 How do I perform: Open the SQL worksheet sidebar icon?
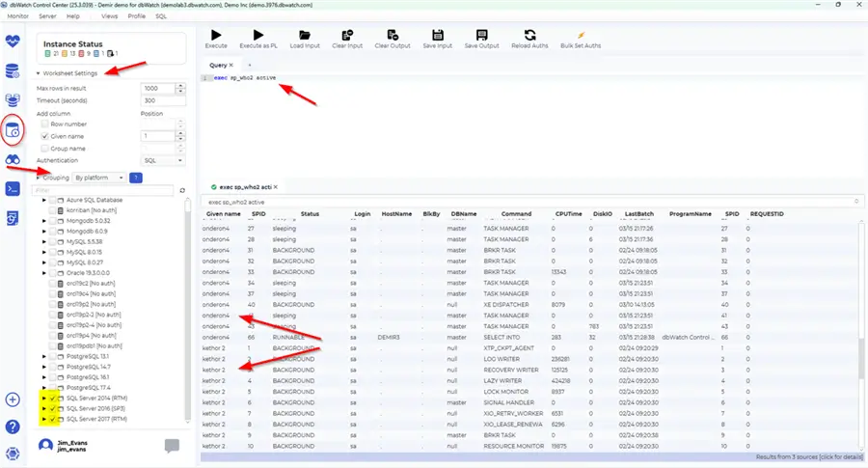pos(13,130)
